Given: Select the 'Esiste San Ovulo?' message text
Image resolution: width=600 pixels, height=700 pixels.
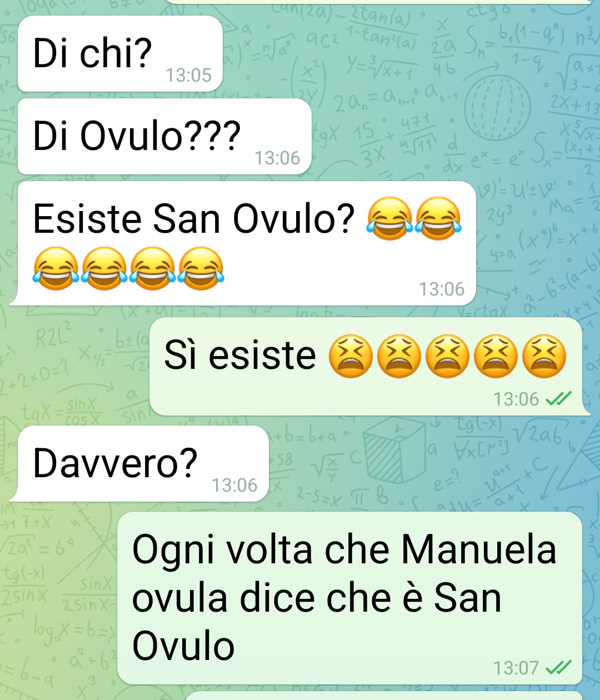Looking at the screenshot, I should pyautogui.click(x=193, y=218).
